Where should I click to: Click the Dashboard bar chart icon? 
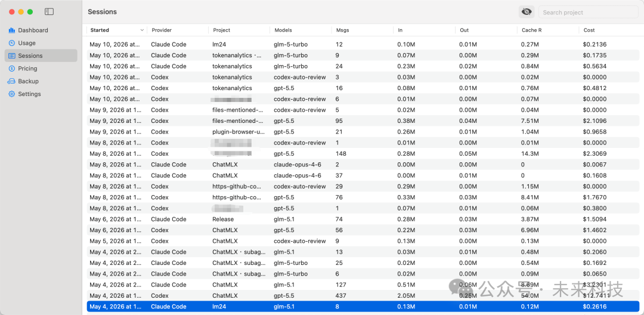click(11, 30)
